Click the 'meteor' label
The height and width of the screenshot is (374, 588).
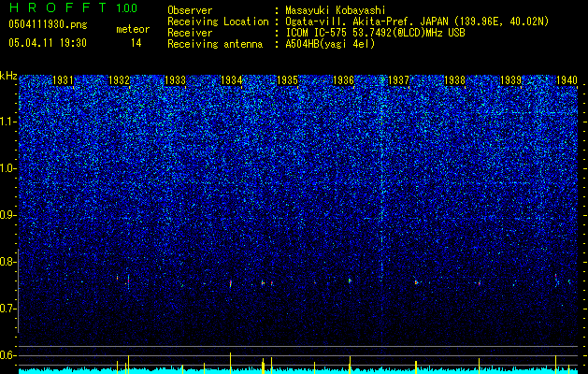133,29
